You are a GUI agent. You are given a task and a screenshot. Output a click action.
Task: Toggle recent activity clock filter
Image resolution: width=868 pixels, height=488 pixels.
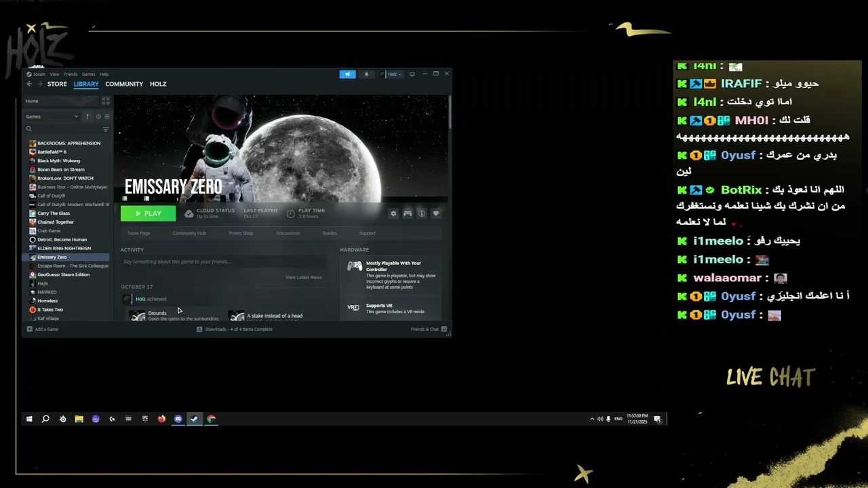[x=98, y=117]
